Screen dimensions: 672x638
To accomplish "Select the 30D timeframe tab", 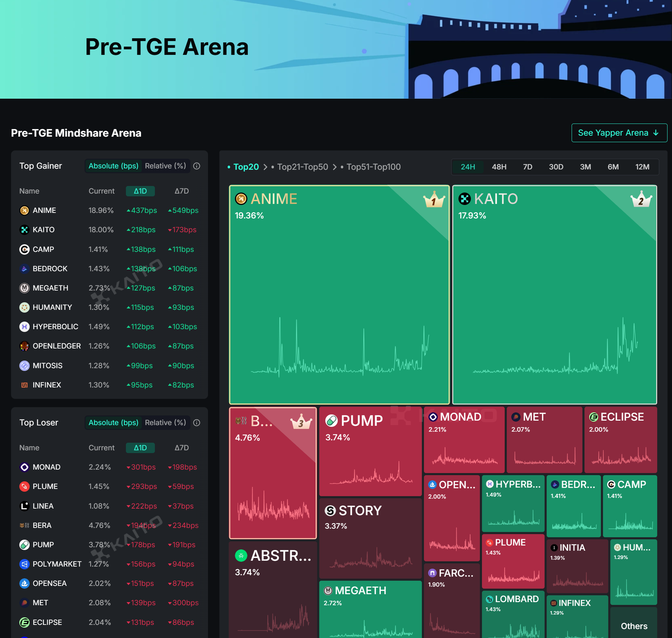I will point(556,167).
